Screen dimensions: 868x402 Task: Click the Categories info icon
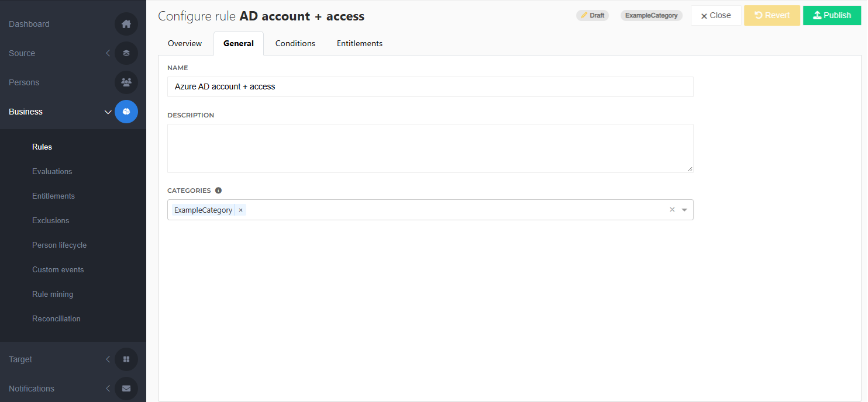point(219,190)
